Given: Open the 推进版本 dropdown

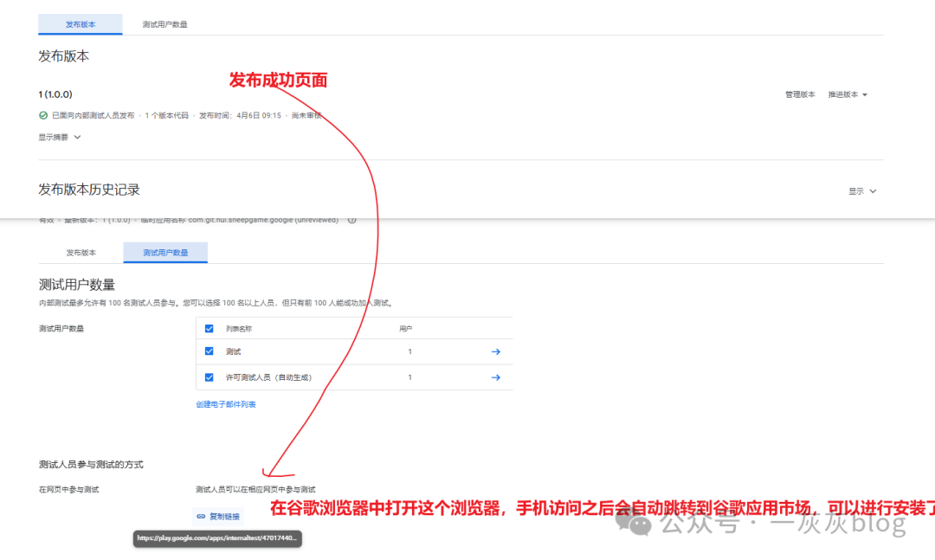Looking at the screenshot, I should click(x=847, y=94).
